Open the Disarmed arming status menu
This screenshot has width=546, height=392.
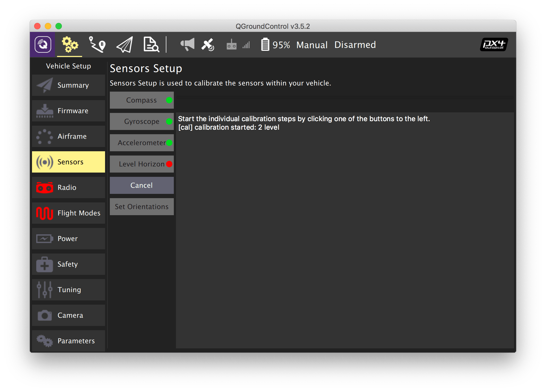click(x=355, y=45)
